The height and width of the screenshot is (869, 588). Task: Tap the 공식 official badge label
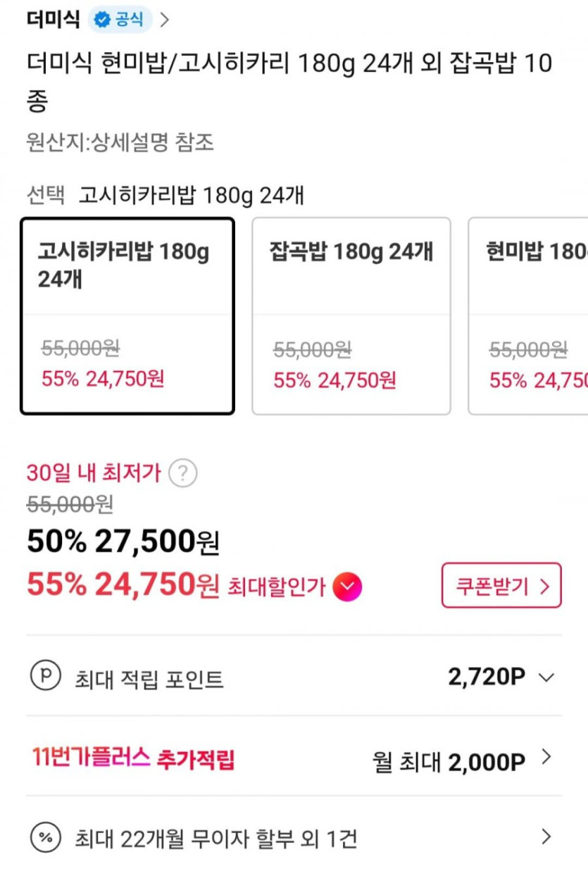pos(129,20)
